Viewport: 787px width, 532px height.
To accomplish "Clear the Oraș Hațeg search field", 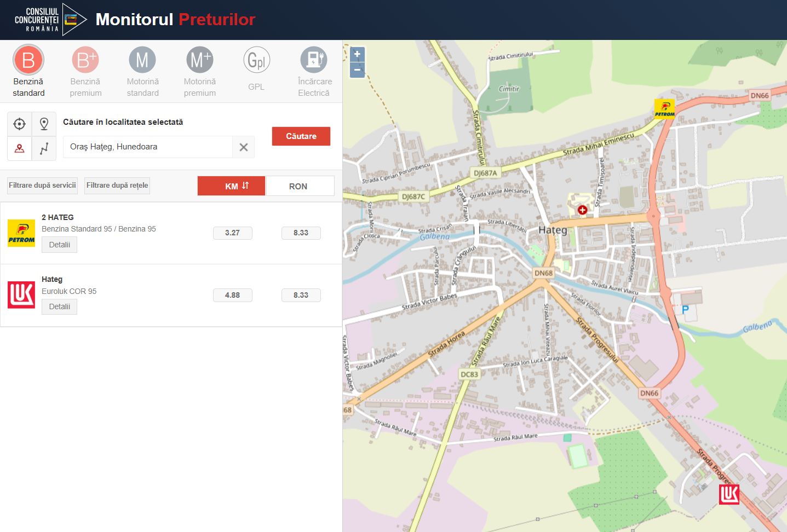I will coord(244,147).
